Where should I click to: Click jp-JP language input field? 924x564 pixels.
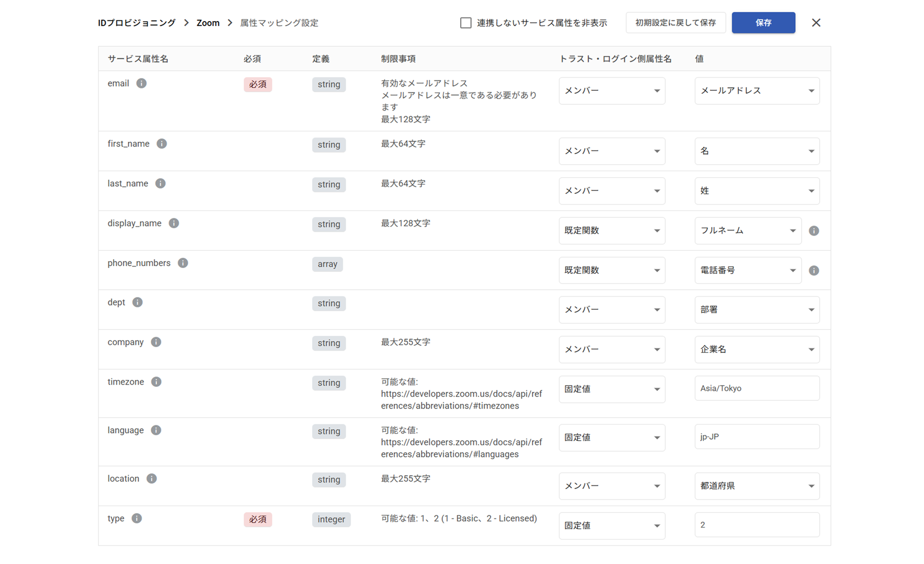point(757,437)
